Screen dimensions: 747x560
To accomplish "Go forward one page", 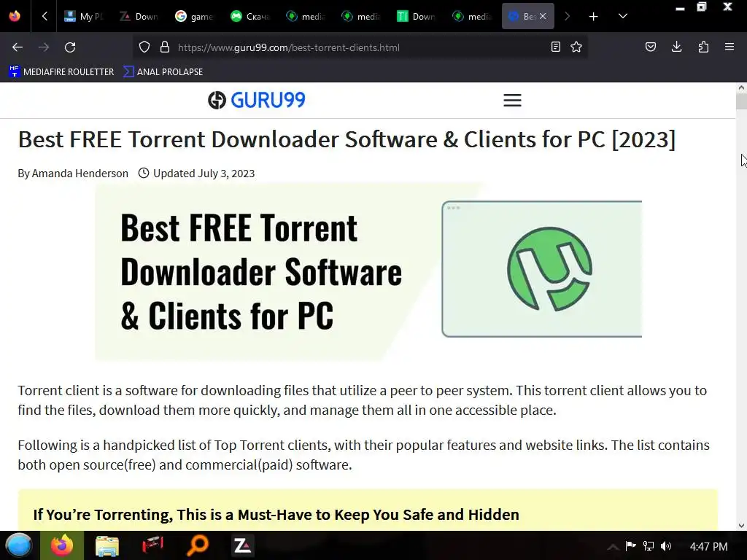I will coord(44,47).
